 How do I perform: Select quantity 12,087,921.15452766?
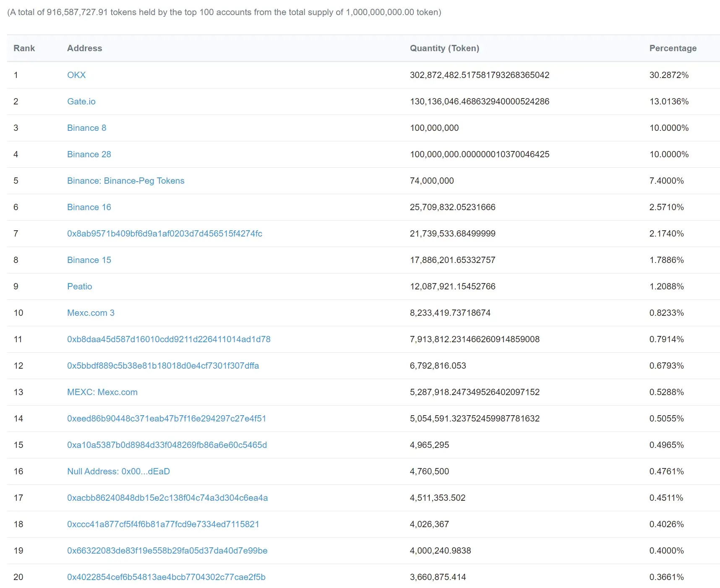point(453,286)
